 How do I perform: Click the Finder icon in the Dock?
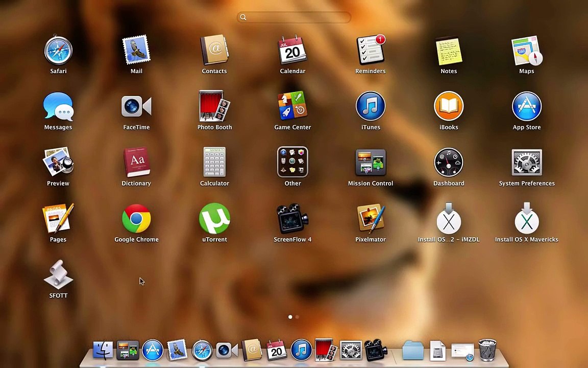coord(103,350)
